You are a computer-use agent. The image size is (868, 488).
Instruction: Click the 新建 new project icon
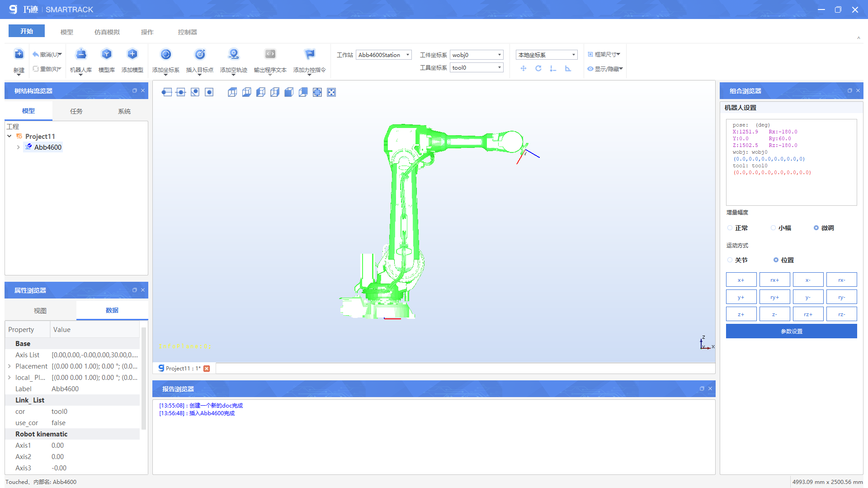19,54
